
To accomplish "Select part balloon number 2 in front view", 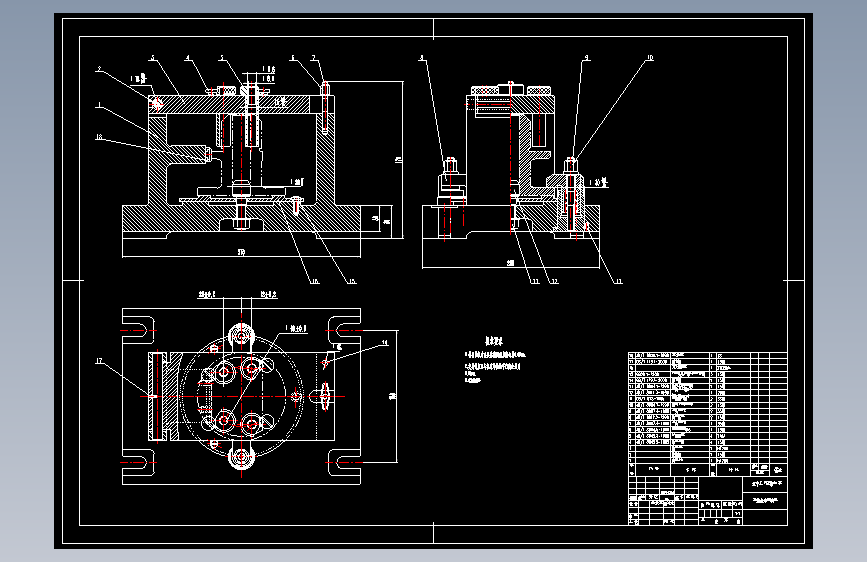I will click(99, 70).
